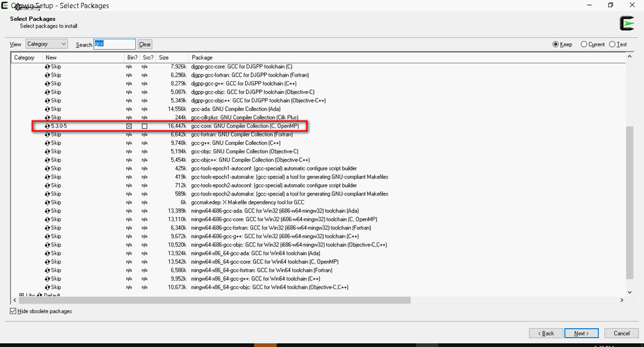
Task: Cycle Skip icon for gcc-tools-epoch2-automake
Action: click(47, 194)
